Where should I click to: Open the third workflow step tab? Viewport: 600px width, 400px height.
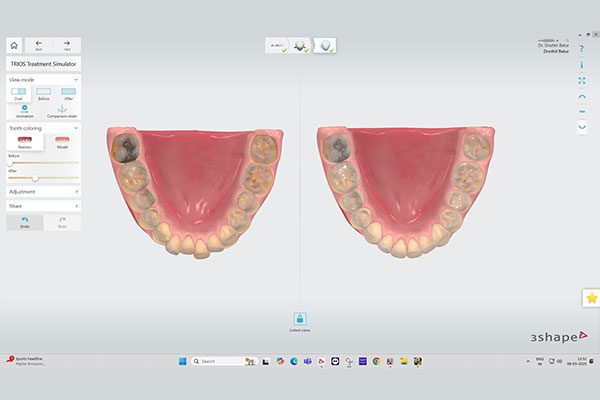pos(325,46)
